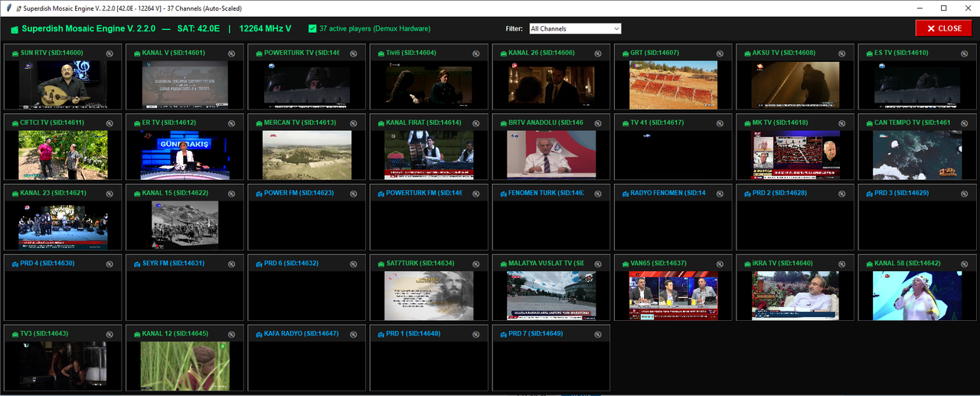The image size is (980, 396).
Task: Click the 'SAT: 42.0E' header text
Action: [198, 28]
